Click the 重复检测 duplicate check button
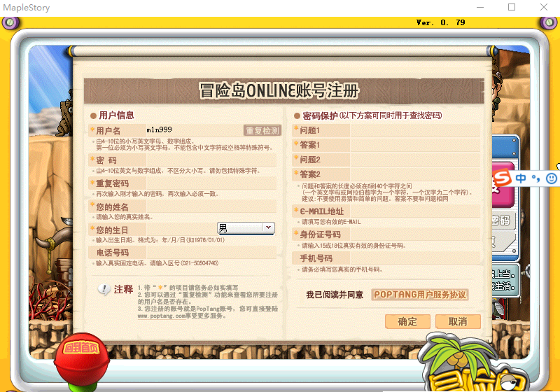 click(262, 131)
